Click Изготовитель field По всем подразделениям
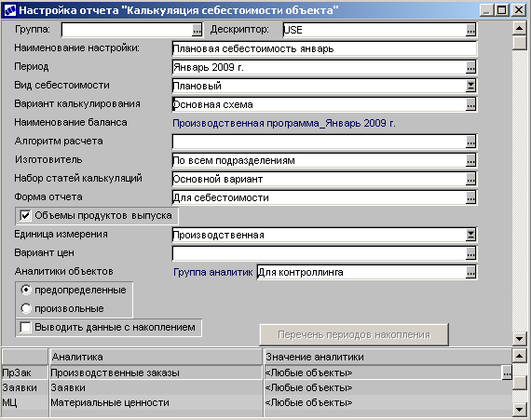The width and height of the screenshot is (531, 420). click(x=320, y=160)
